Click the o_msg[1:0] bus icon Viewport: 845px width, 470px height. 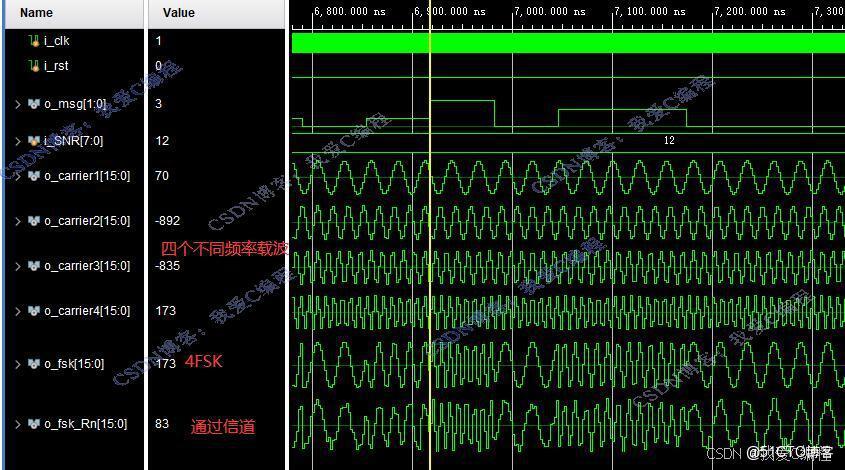click(x=34, y=103)
